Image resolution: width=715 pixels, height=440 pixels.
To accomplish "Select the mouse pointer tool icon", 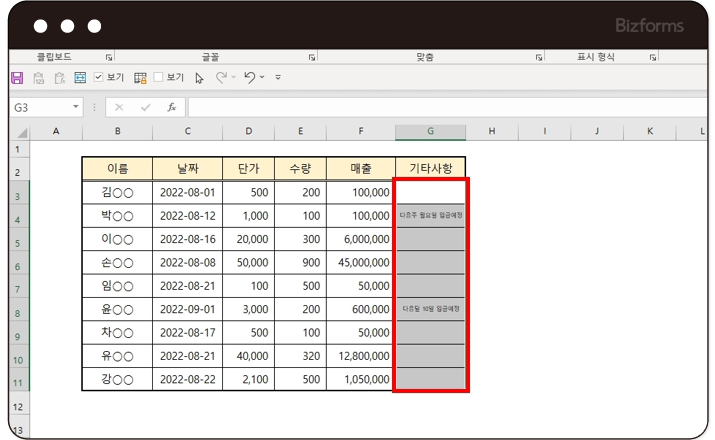I will tap(200, 77).
